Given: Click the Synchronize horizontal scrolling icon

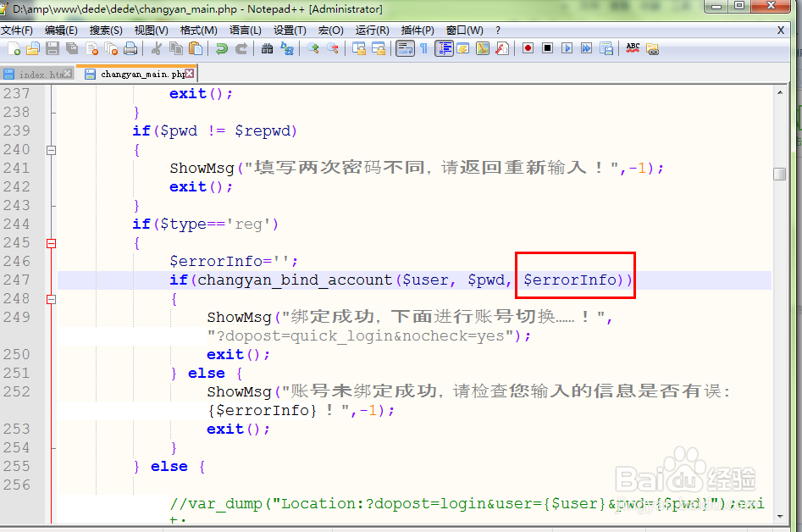Looking at the screenshot, I should tap(379, 48).
